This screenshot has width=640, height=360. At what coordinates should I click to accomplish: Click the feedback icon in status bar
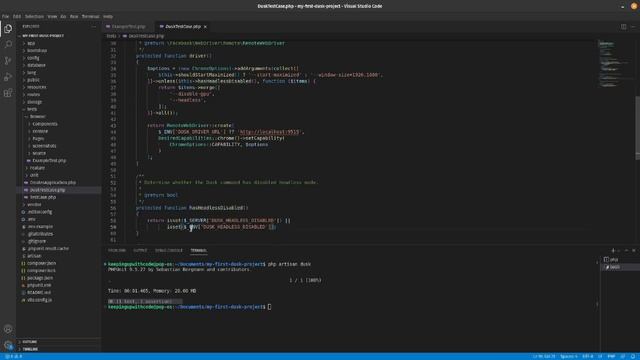pos(623,356)
